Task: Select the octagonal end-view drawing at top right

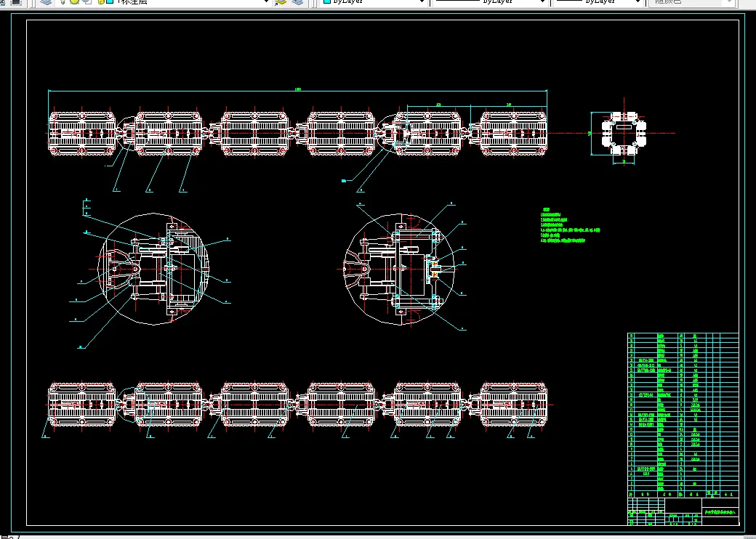Action: point(624,133)
